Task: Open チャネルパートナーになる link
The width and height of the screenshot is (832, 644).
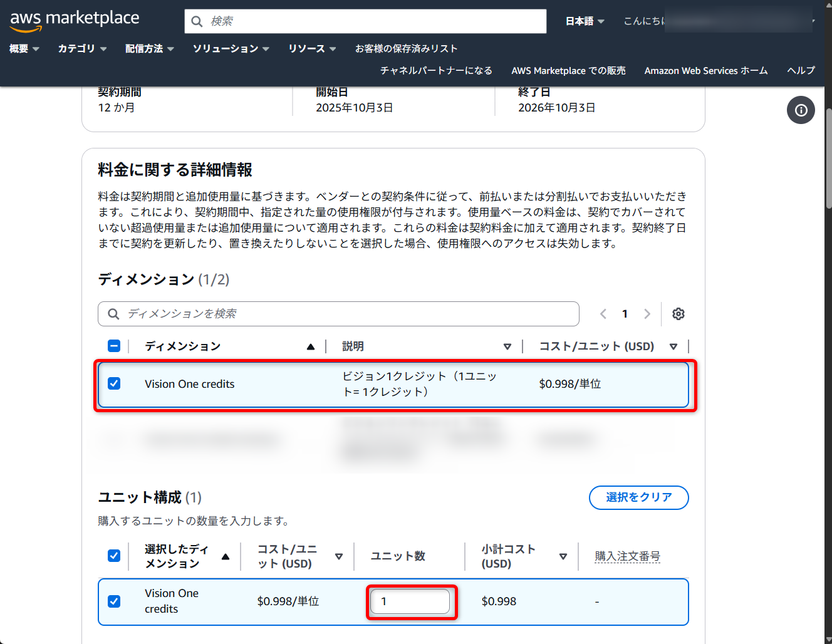Action: 436,71
